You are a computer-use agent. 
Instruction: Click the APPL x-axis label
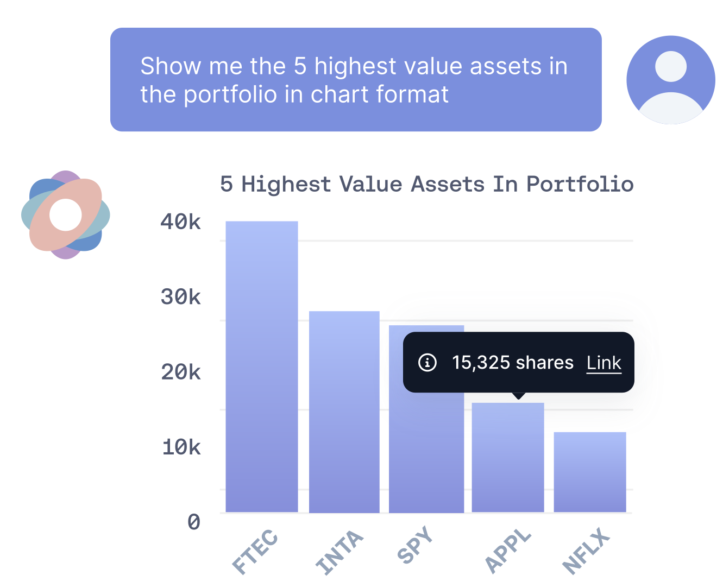click(x=507, y=551)
